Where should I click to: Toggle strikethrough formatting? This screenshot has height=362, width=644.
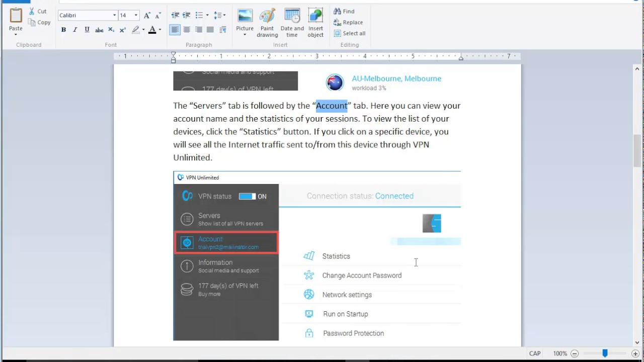99,30
